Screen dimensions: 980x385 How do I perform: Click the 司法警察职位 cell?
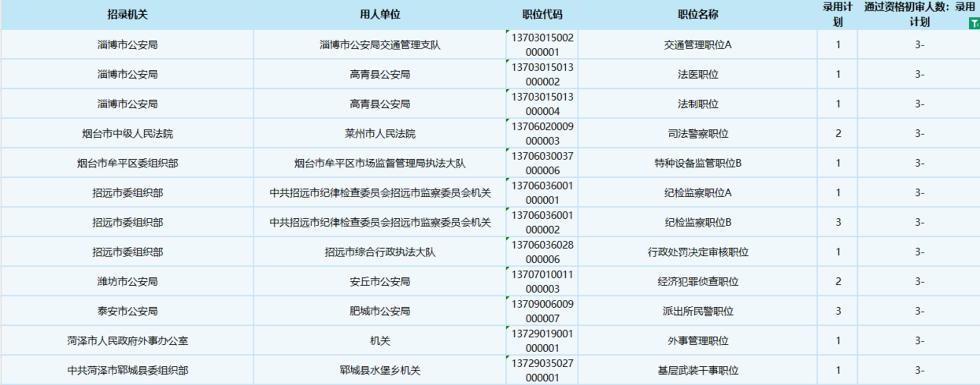pyautogui.click(x=697, y=134)
